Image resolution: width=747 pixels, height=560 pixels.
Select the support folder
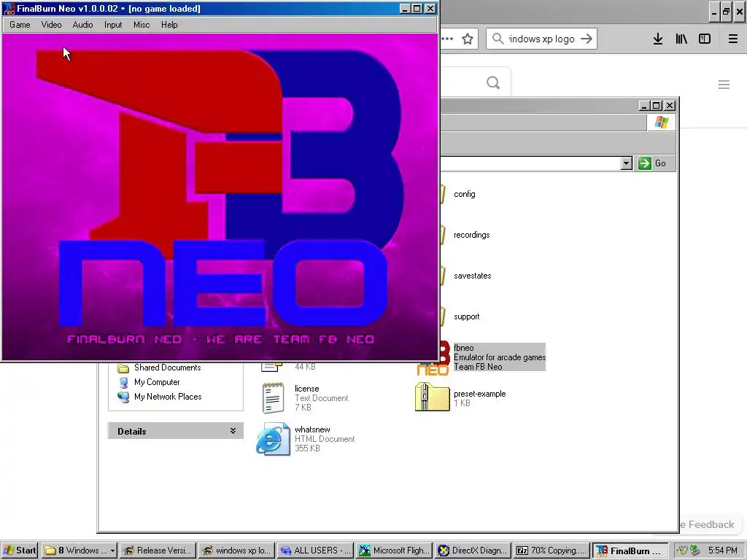pyautogui.click(x=466, y=316)
